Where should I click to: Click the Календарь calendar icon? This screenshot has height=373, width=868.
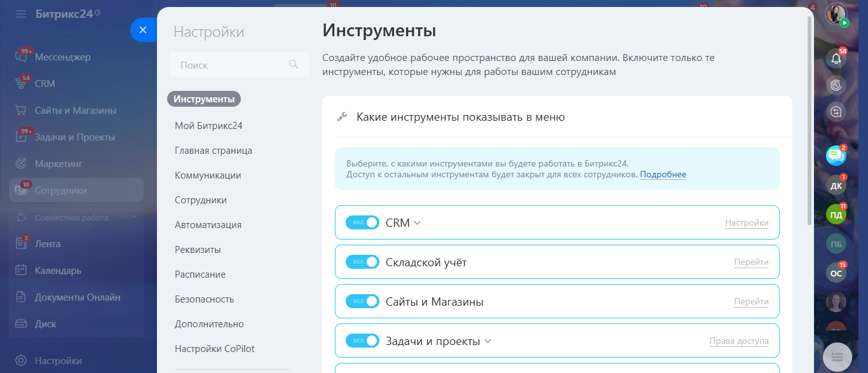(21, 271)
